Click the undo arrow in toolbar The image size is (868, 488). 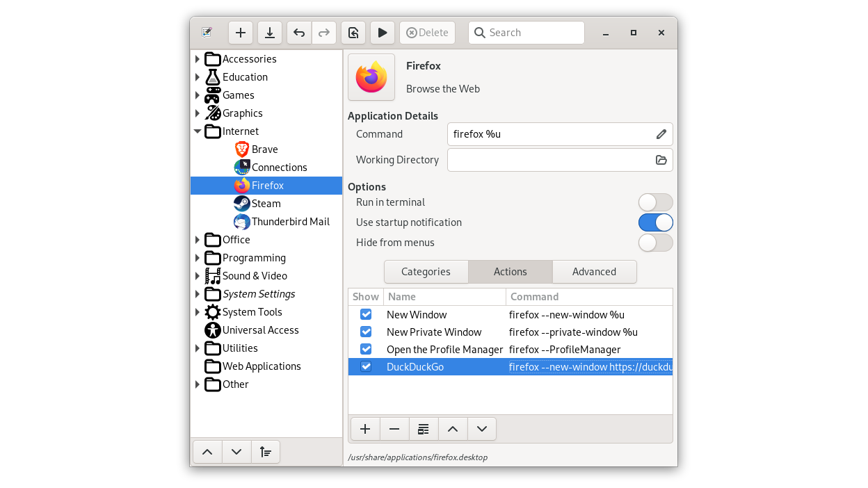(299, 33)
